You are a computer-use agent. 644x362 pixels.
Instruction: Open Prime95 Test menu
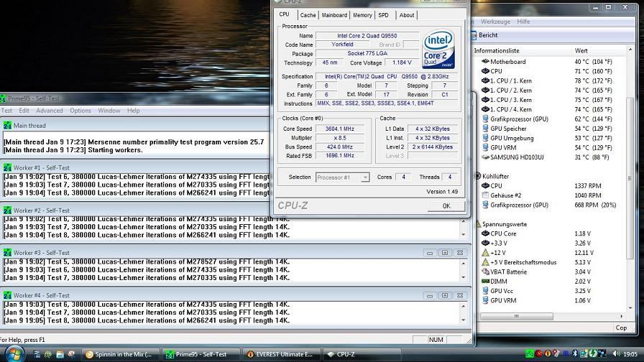6,111
